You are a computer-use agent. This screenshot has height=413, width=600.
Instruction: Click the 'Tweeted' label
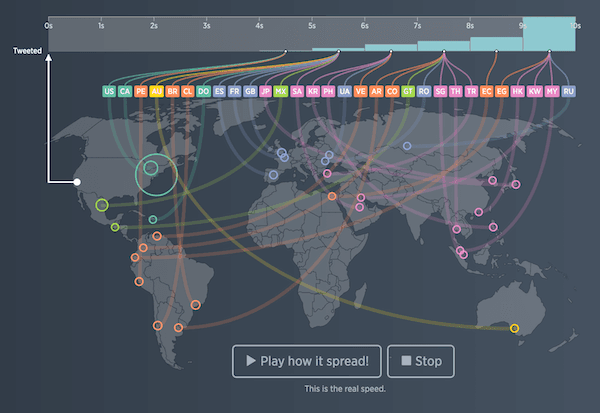(27, 51)
